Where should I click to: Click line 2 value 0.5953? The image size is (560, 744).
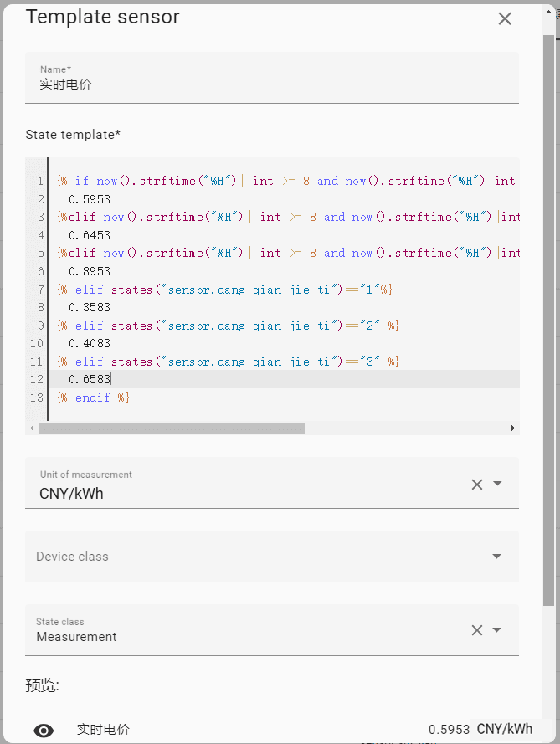[x=90, y=199]
